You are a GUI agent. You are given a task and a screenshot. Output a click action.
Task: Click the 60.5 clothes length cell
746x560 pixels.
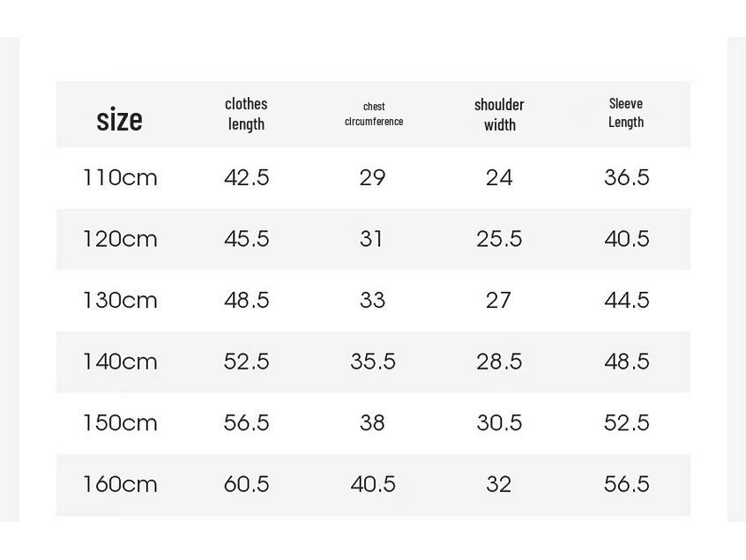click(246, 484)
